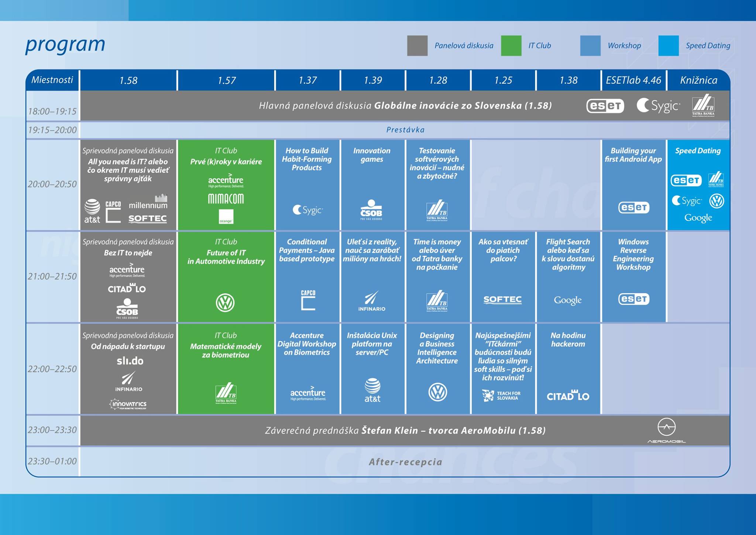Click the Infinario logo under Uleť si z reality
The height and width of the screenshot is (535, 756).
(372, 301)
